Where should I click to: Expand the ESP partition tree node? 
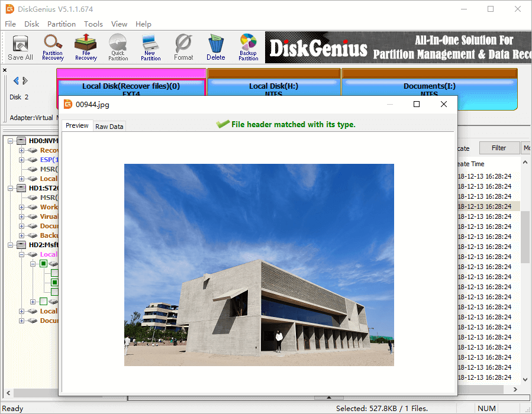22,160
